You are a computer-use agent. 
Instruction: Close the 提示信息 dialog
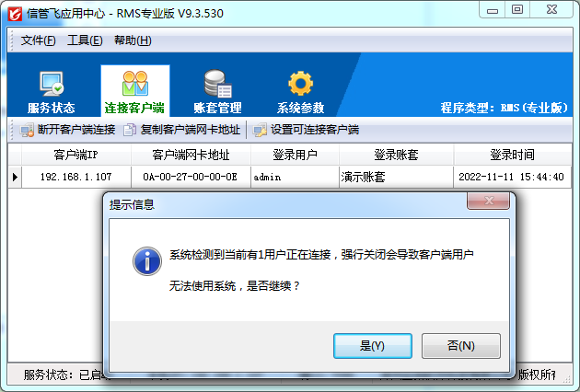[x=488, y=201]
